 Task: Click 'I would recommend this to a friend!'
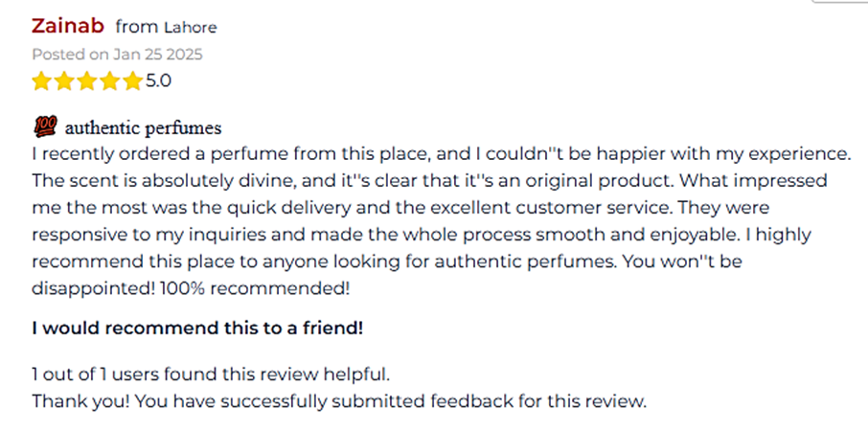click(197, 329)
